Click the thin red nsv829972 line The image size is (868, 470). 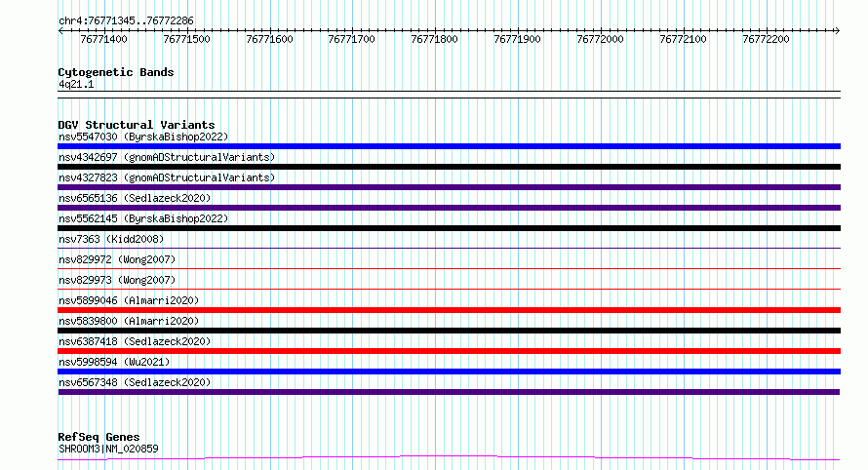pos(449,268)
